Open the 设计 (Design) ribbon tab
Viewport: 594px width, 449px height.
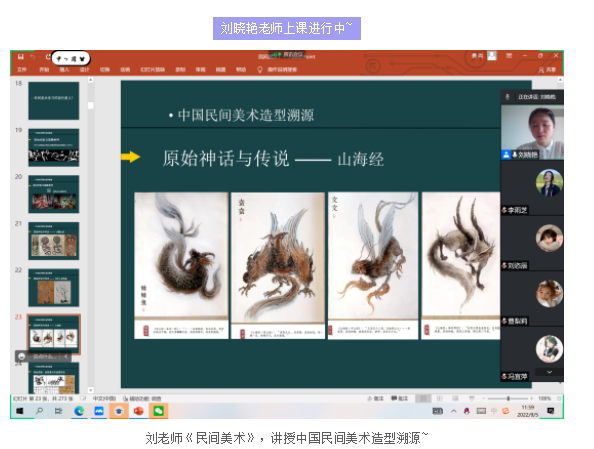(84, 69)
